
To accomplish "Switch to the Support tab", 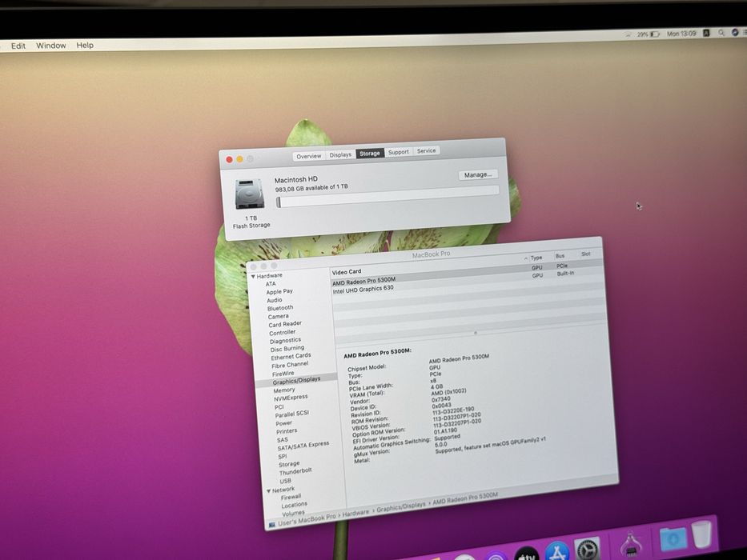I will 398,151.
